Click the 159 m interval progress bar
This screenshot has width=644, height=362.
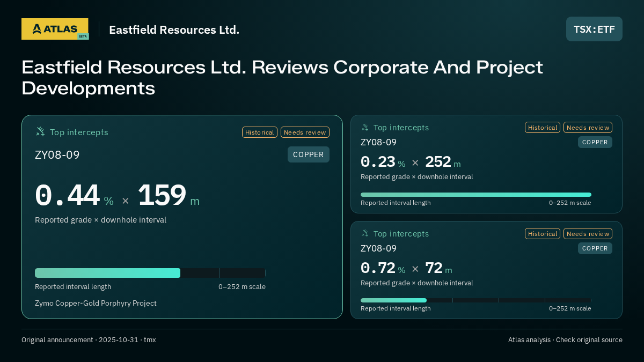point(150,273)
